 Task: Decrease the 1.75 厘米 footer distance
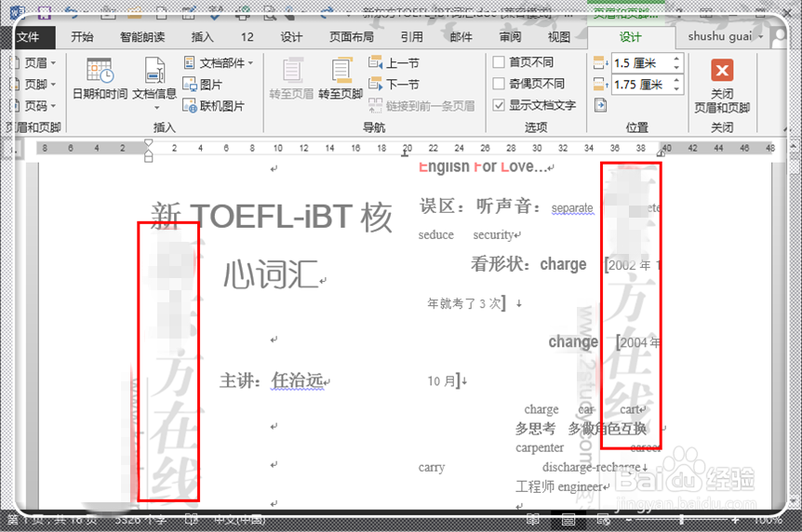pos(676,88)
